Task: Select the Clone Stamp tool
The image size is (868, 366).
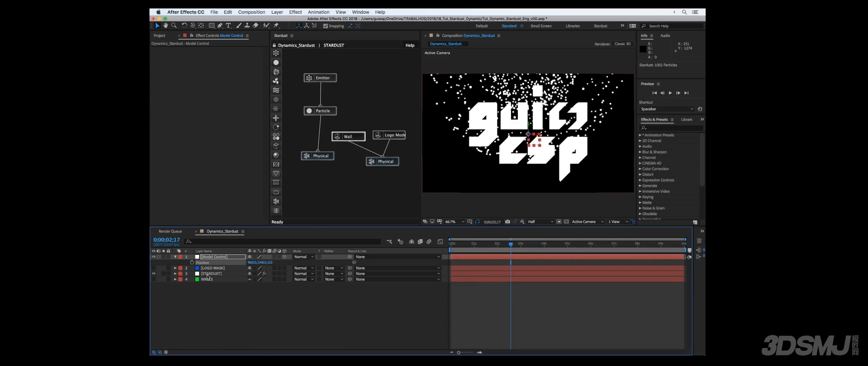Action: (x=247, y=26)
